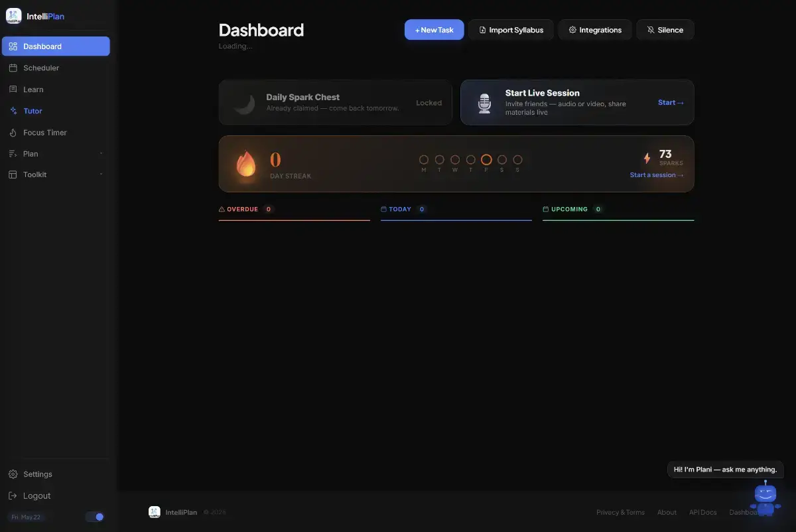Click Start link in Live Session
The width and height of the screenshot is (796, 532).
click(x=671, y=103)
